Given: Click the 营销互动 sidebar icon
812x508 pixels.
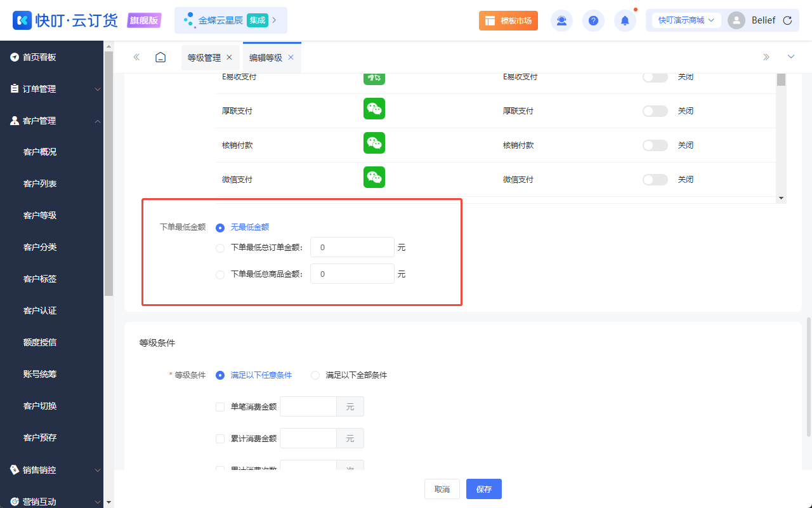Looking at the screenshot, I should (x=15, y=502).
